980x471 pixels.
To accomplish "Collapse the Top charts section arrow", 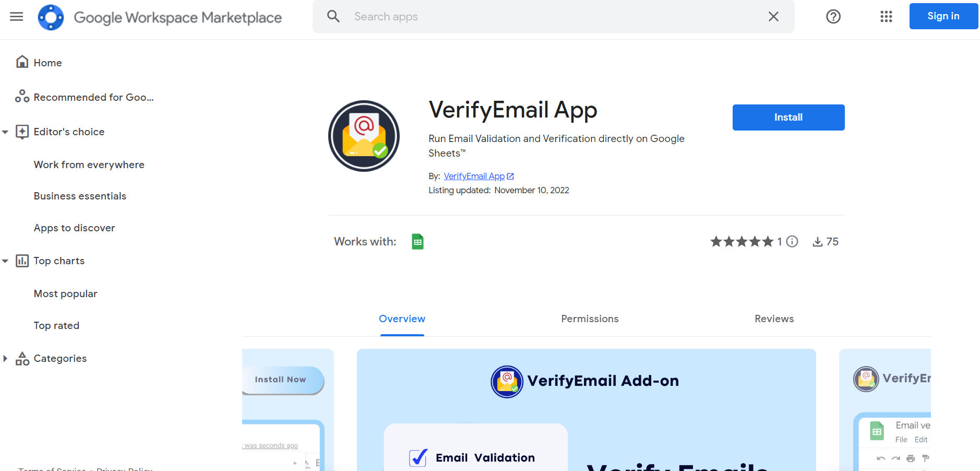I will click(5, 261).
